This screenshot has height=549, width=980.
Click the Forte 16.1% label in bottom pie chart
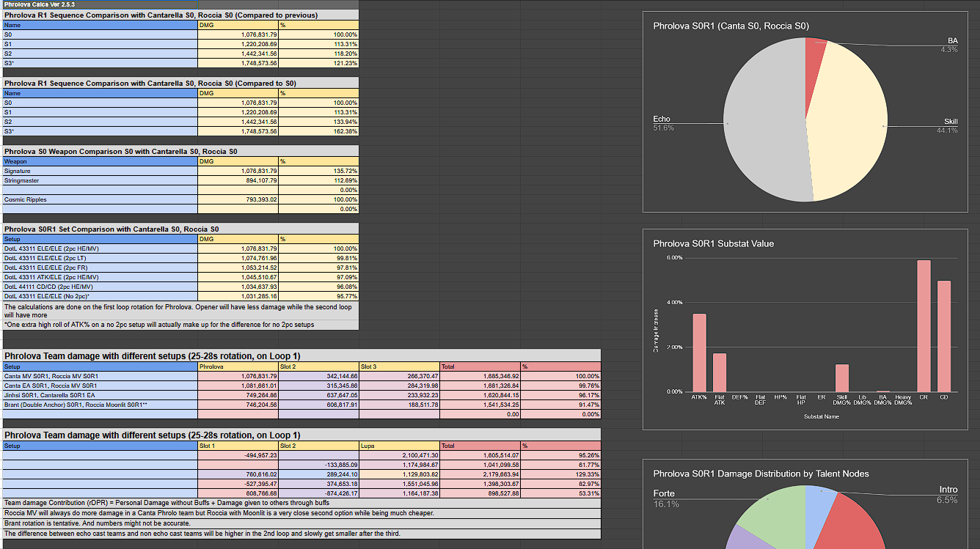coord(667,498)
